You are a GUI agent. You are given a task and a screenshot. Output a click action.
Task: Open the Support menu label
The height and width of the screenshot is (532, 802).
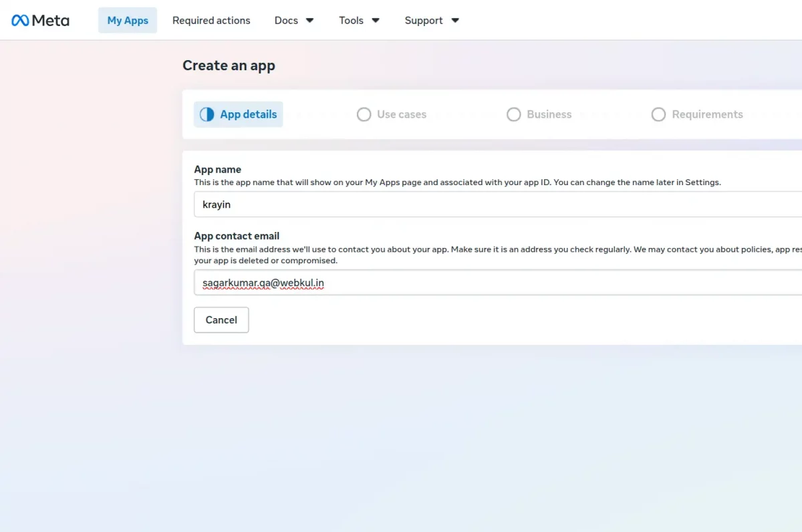coord(424,21)
